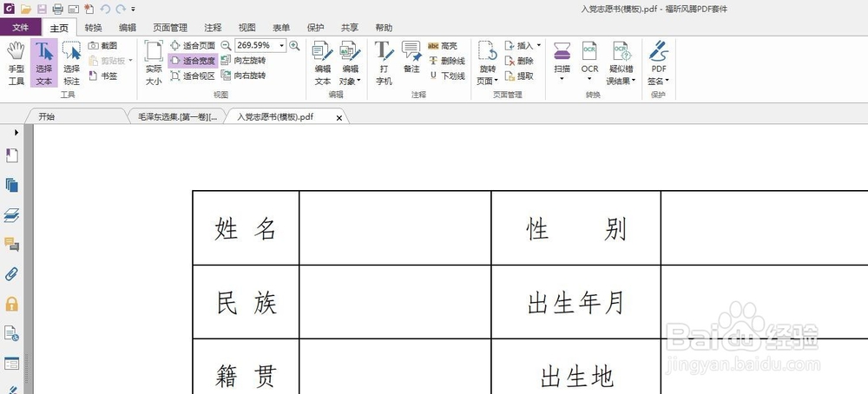This screenshot has height=394, width=868.
Task: Open the Layers panel in left sidebar
Action: (11, 215)
